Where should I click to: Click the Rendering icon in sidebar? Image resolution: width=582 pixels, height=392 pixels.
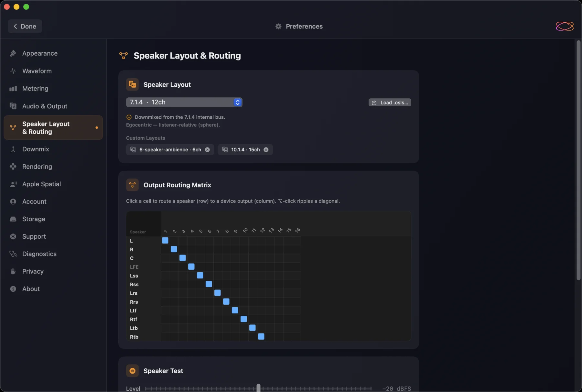(x=13, y=167)
